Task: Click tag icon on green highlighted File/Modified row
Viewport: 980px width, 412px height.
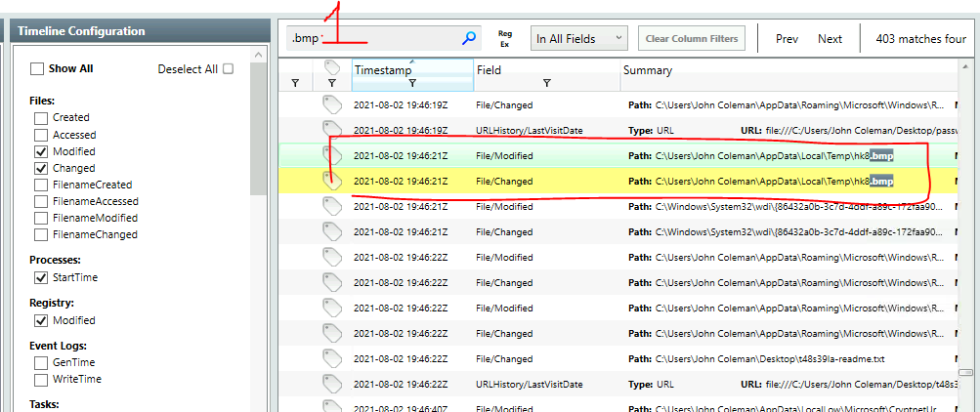Action: (x=333, y=154)
